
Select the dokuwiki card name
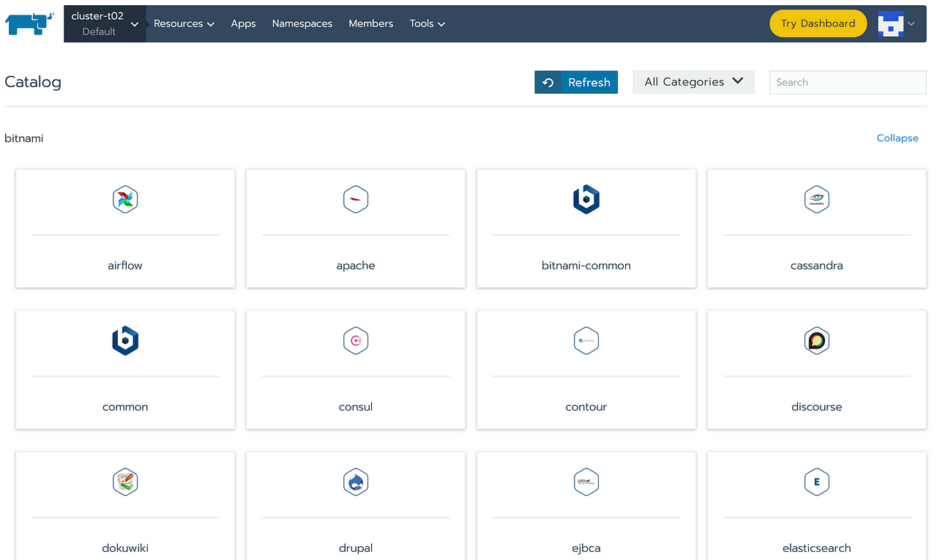point(125,548)
